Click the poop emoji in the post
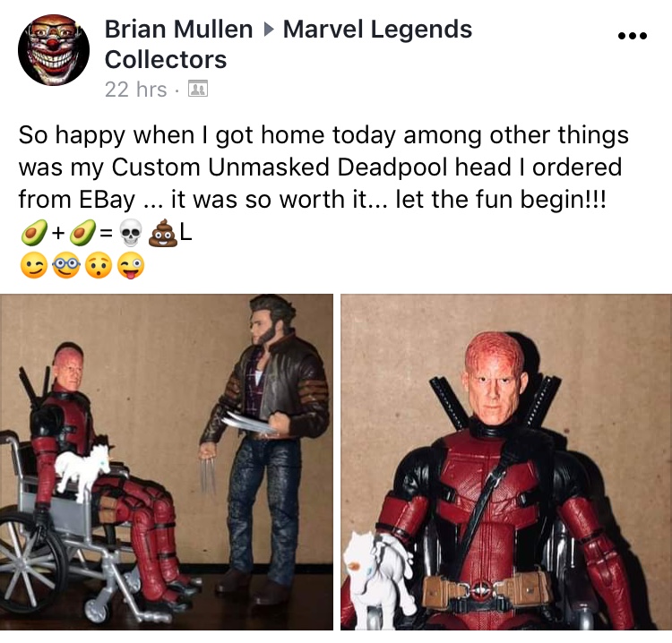The image size is (672, 643). coord(162,233)
